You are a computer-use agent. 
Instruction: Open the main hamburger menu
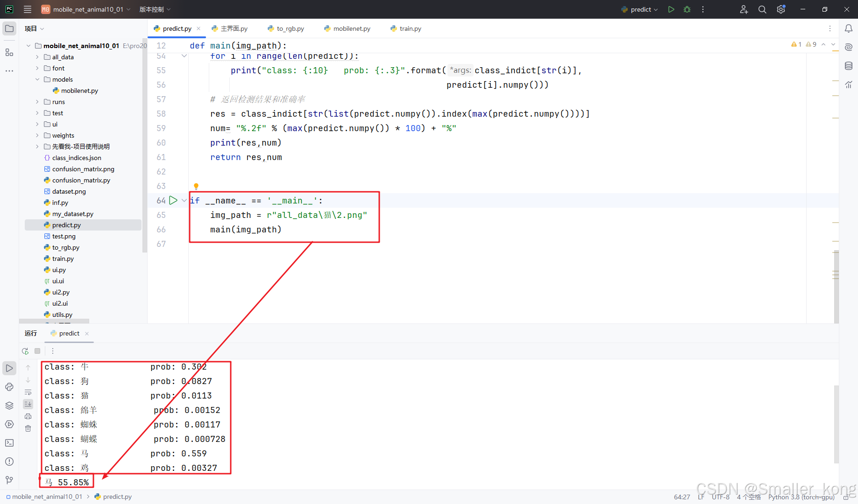(x=28, y=9)
